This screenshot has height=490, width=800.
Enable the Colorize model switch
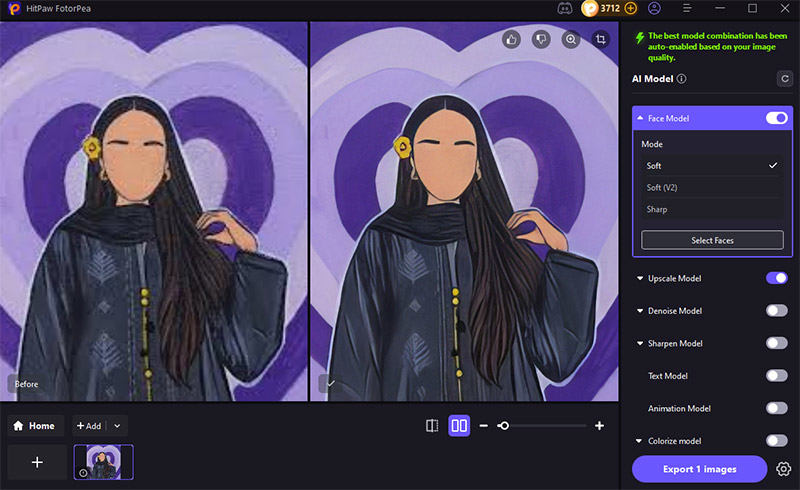tap(777, 441)
